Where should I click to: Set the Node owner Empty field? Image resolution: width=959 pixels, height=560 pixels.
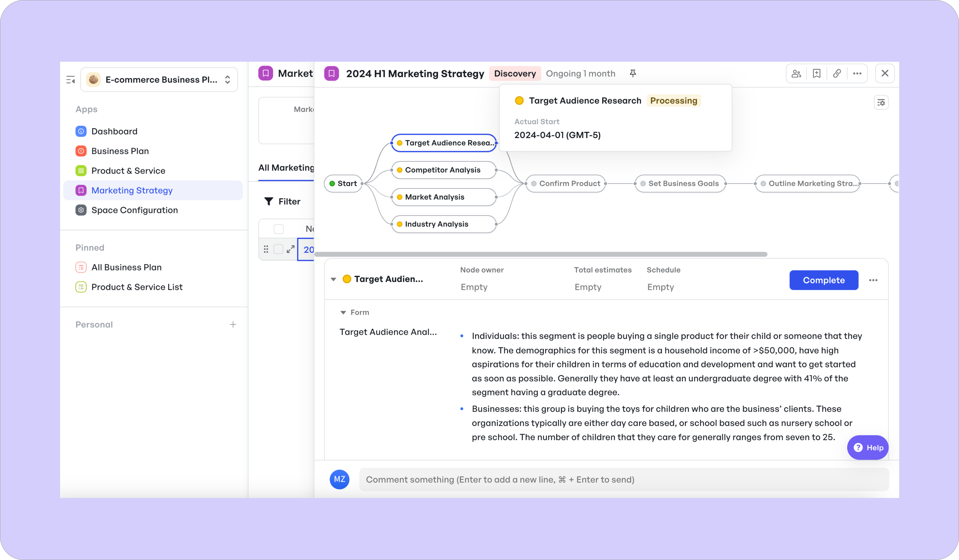[x=474, y=287]
